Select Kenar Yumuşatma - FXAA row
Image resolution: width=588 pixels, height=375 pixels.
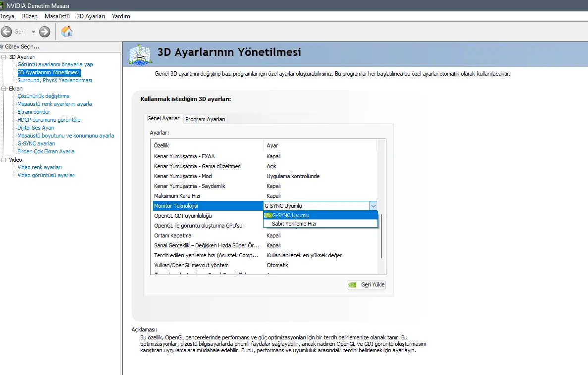pyautogui.click(x=265, y=156)
